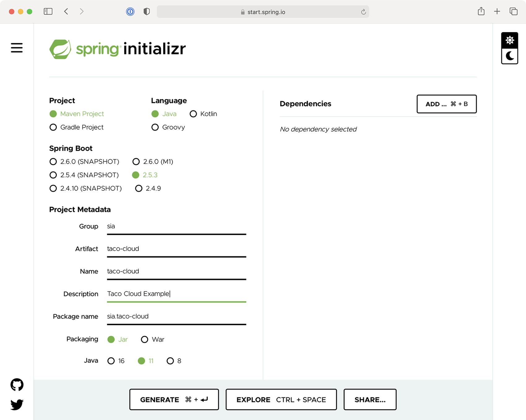Image resolution: width=526 pixels, height=420 pixels.
Task: Open the privacy shield report icon
Action: [147, 11]
